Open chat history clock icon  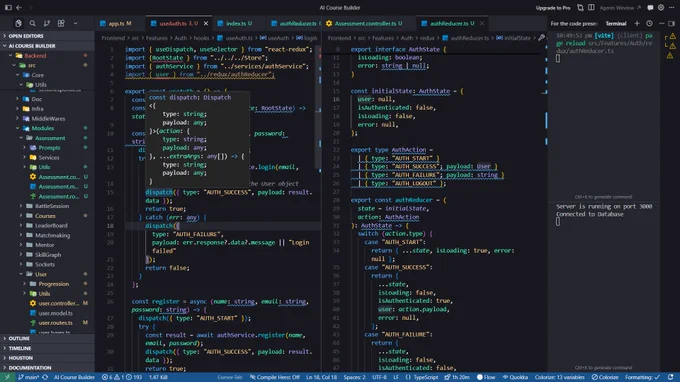coord(649,23)
